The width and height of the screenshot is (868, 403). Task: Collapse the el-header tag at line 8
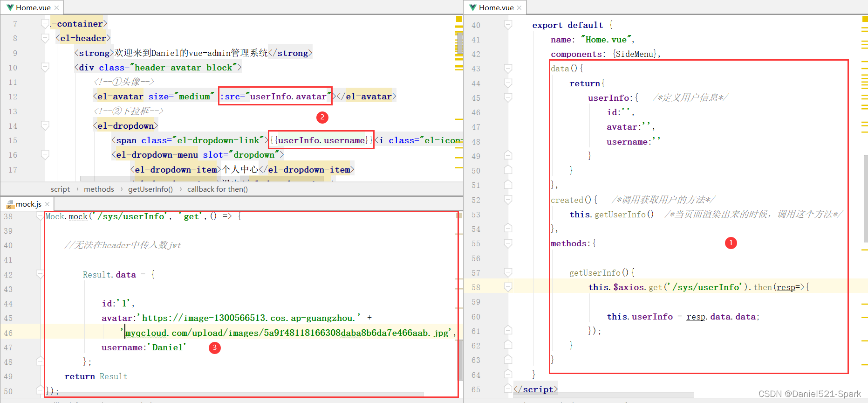tap(45, 38)
